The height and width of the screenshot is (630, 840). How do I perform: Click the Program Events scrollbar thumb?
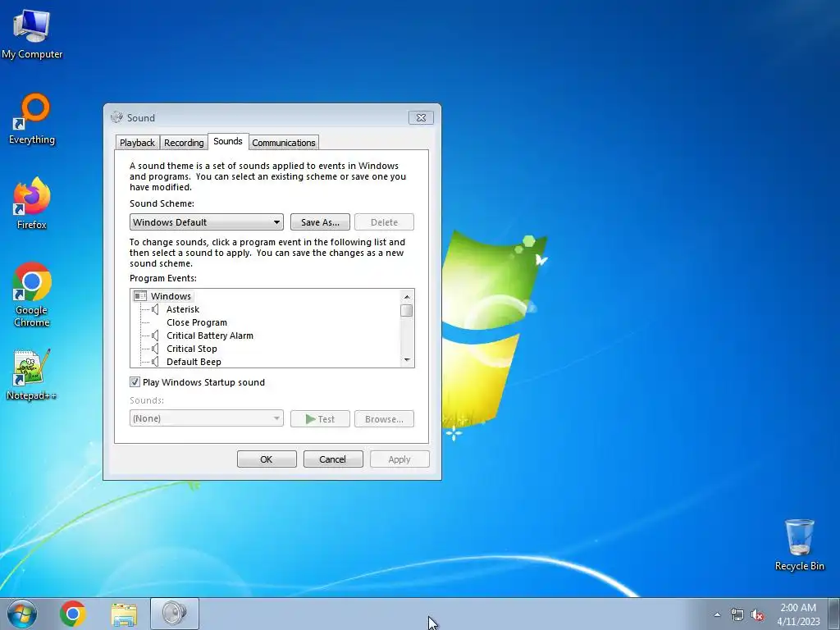[x=407, y=310]
